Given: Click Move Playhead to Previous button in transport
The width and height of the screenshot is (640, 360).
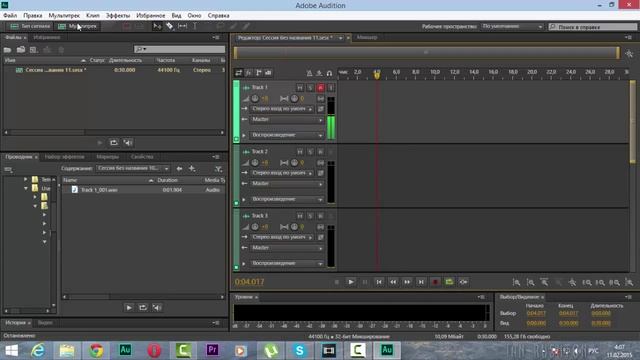Looking at the screenshot, I should point(379,282).
